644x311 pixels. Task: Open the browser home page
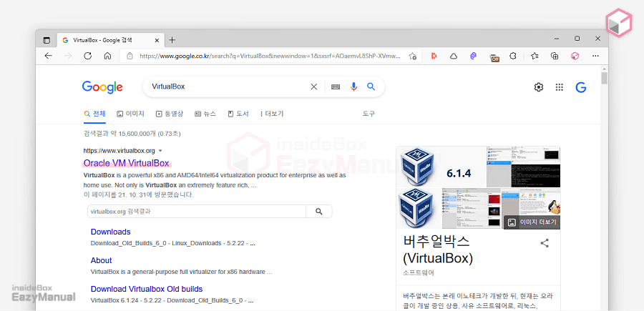107,56
